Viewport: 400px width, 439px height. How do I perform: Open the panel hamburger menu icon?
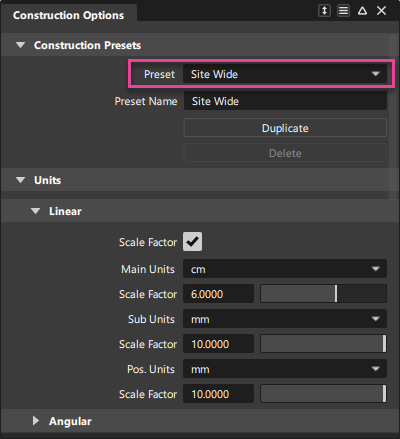click(343, 11)
